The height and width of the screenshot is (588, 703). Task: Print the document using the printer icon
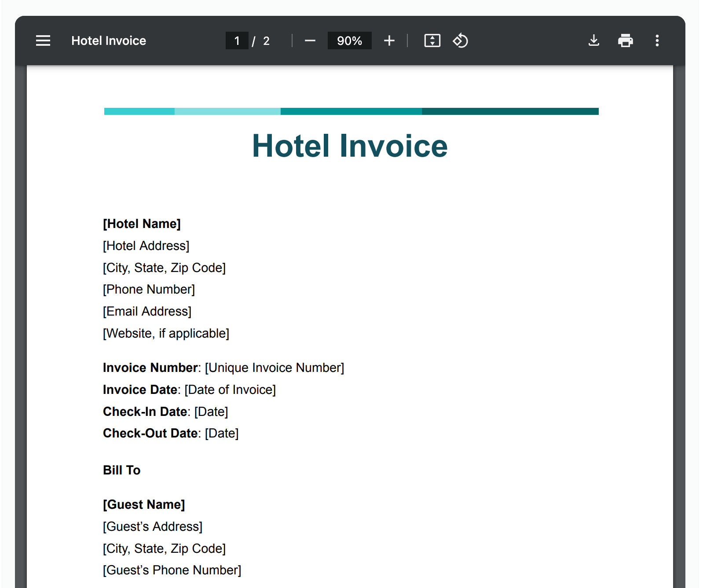[626, 41]
